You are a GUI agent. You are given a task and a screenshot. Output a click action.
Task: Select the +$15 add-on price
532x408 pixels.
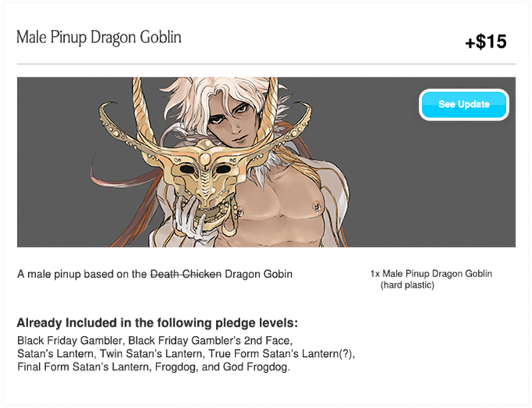[486, 42]
